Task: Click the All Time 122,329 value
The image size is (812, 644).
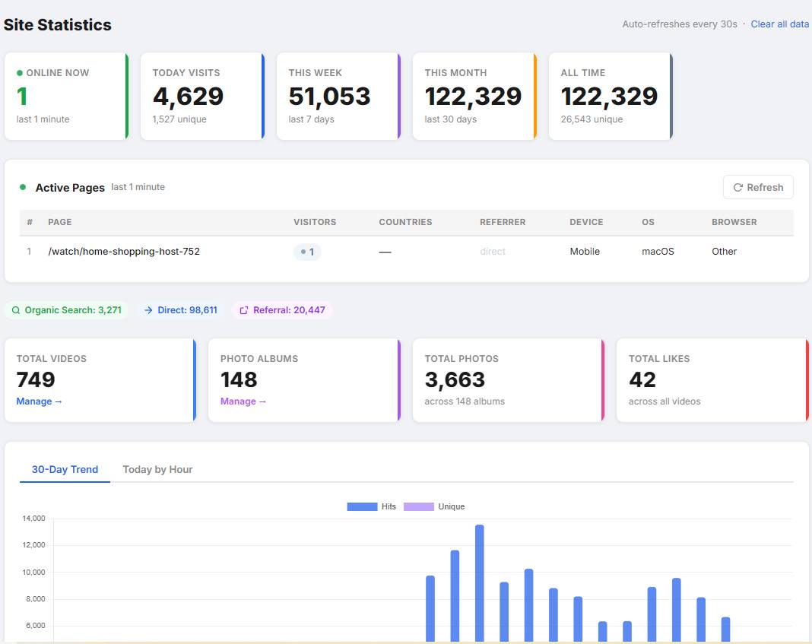Action: point(609,97)
